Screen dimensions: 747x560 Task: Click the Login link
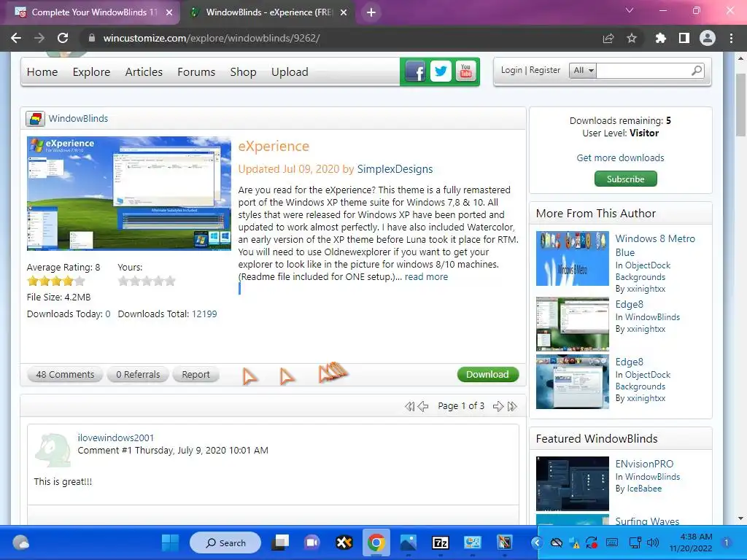pyautogui.click(x=511, y=70)
